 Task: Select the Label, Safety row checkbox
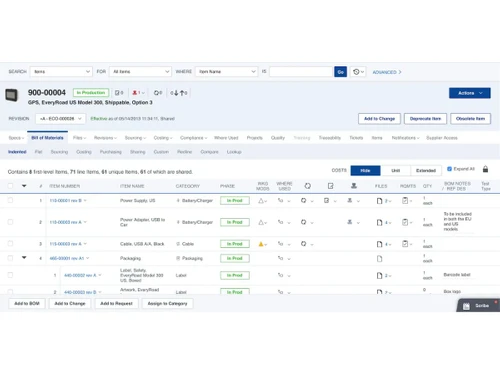10,275
